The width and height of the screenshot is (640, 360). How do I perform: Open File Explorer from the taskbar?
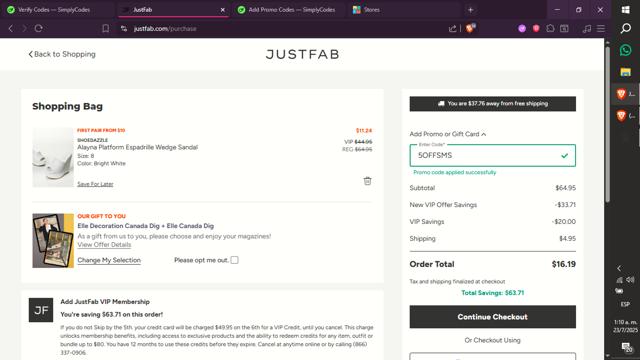coord(625,72)
